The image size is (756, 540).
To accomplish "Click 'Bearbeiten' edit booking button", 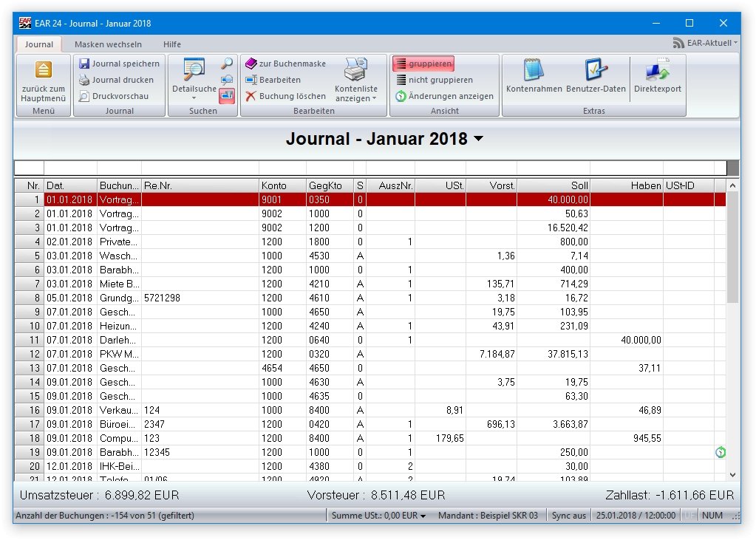I will (273, 80).
